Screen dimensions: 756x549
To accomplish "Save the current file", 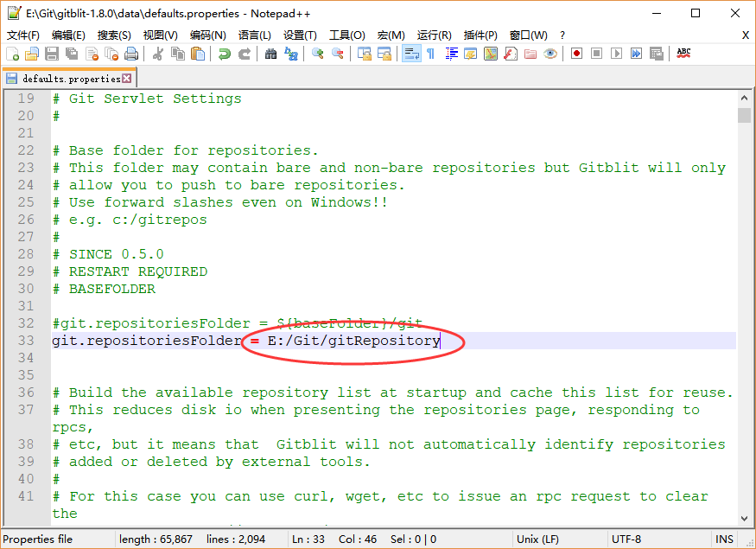I will tap(52, 54).
